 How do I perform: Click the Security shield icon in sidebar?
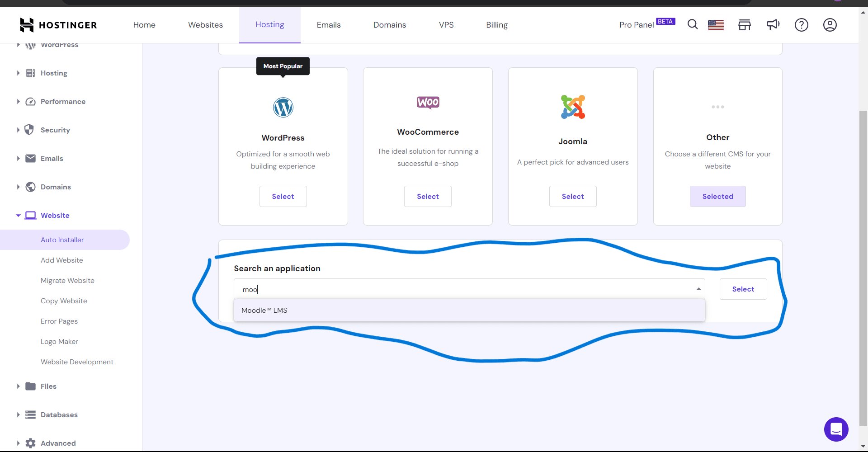tap(30, 130)
